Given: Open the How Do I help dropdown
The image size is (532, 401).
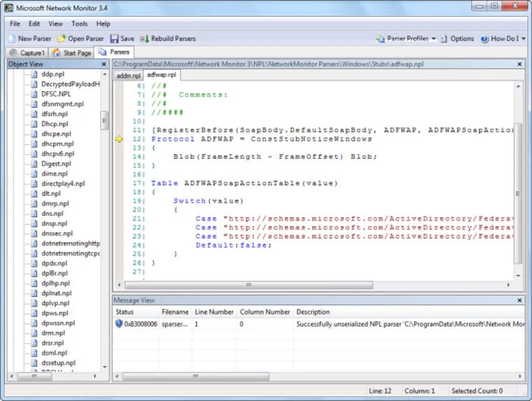Looking at the screenshot, I should [503, 39].
